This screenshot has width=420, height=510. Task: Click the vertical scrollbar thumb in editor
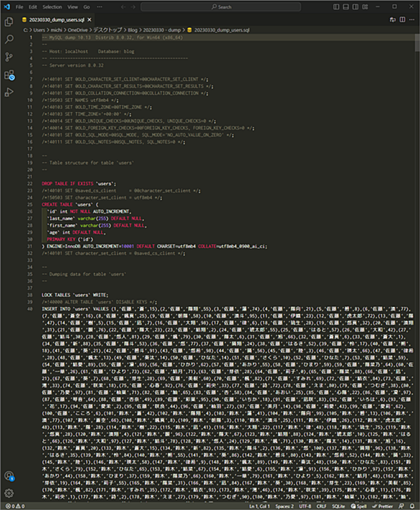click(x=417, y=42)
